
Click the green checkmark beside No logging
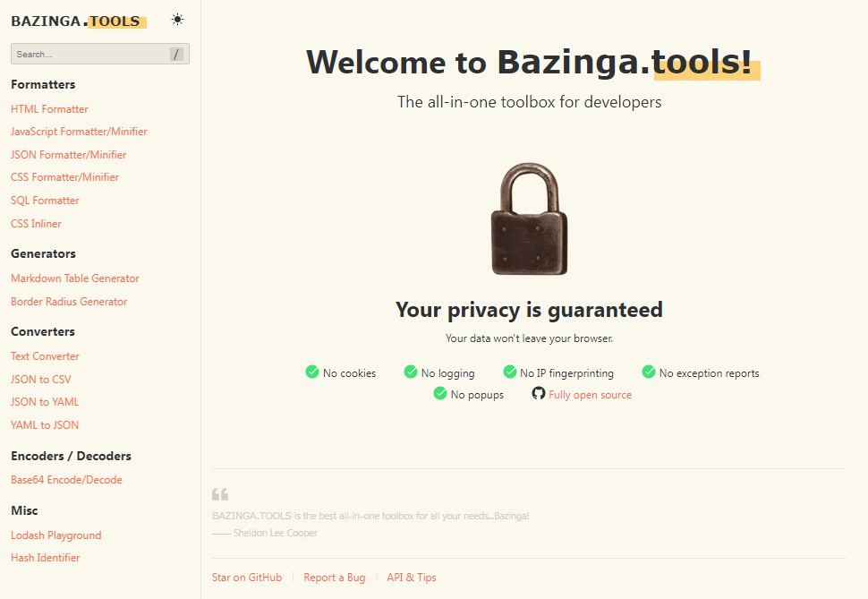[411, 372]
